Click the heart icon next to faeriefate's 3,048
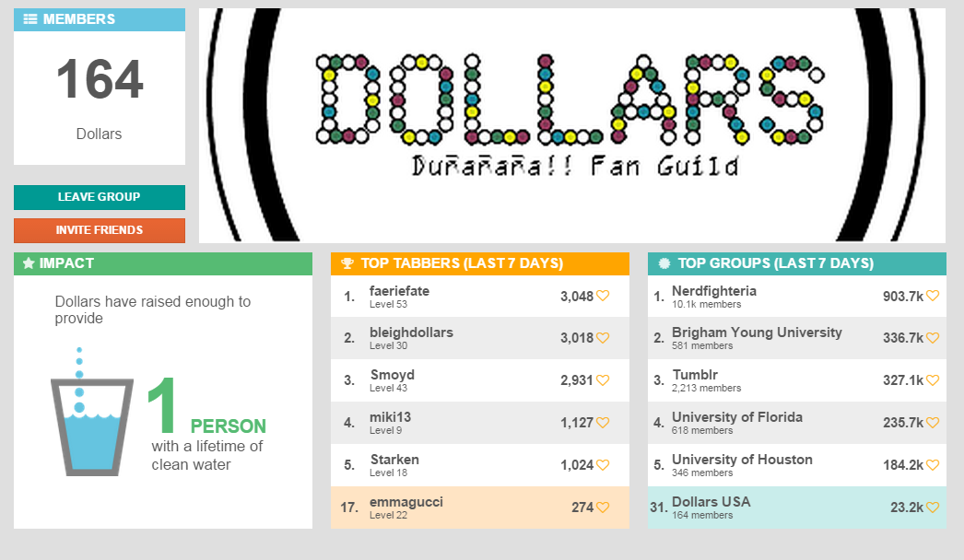The image size is (964, 560). point(603,296)
